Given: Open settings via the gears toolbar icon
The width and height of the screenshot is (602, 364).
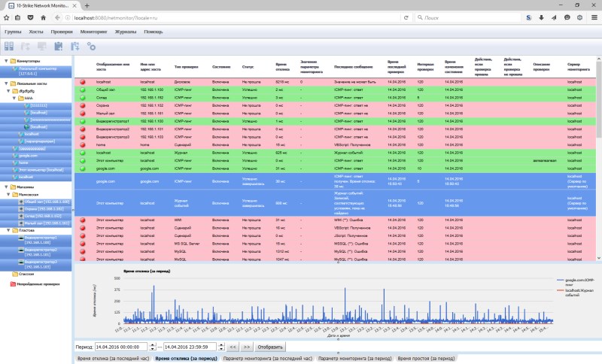Looking at the screenshot, I should point(91,47).
